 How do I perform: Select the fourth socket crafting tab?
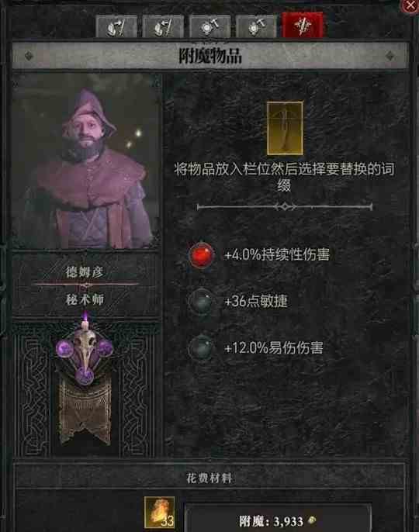256,26
